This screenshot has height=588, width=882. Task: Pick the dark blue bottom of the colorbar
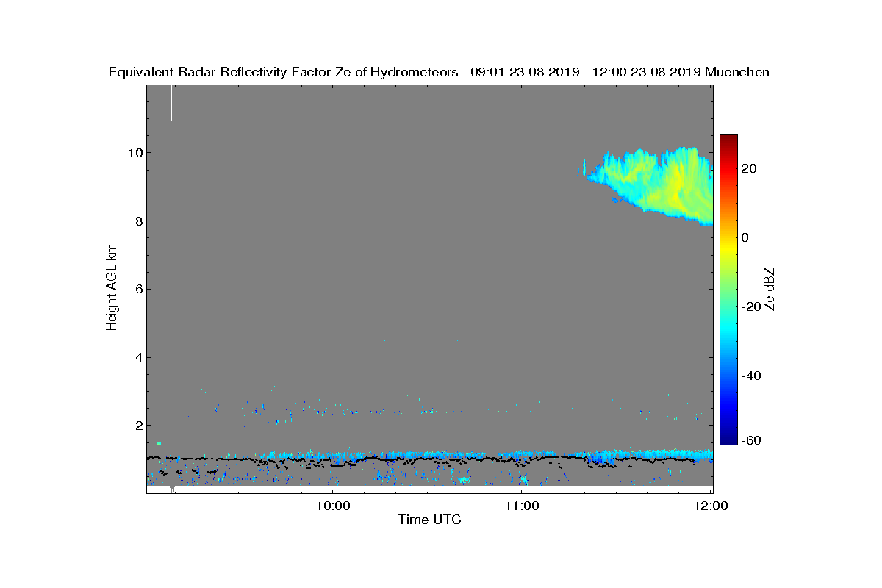point(728,440)
